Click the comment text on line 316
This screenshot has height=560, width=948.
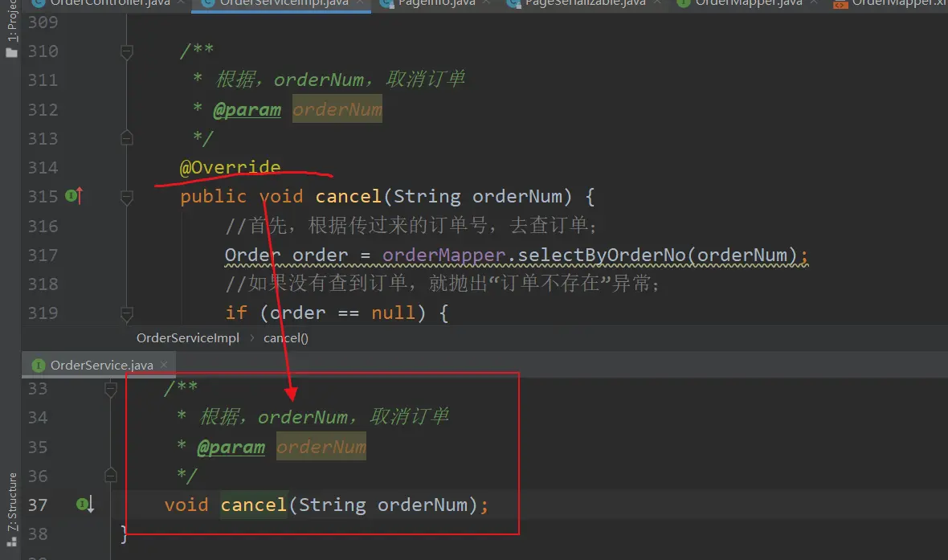[x=411, y=226]
